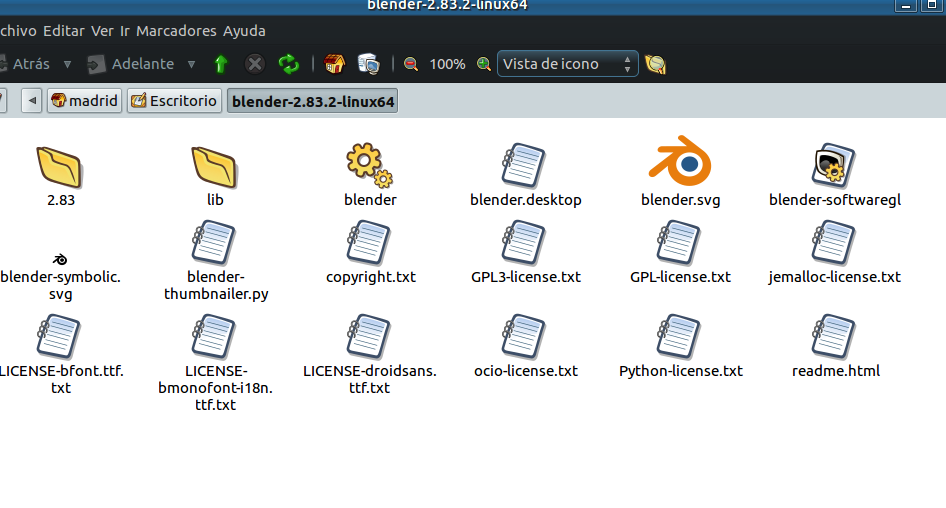Screen dimensions: 946x508
Task: Zoom in with the plus magnifier
Action: pos(483,64)
